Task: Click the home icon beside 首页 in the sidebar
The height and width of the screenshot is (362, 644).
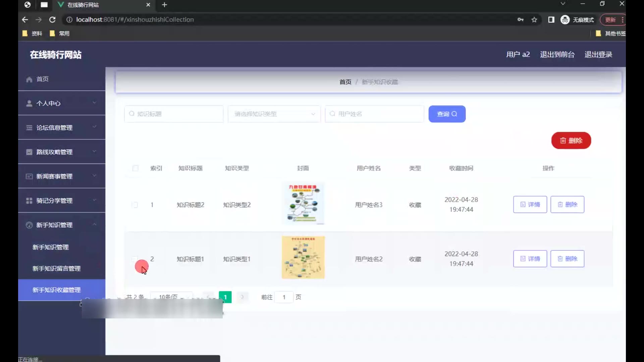Action: tap(29, 79)
